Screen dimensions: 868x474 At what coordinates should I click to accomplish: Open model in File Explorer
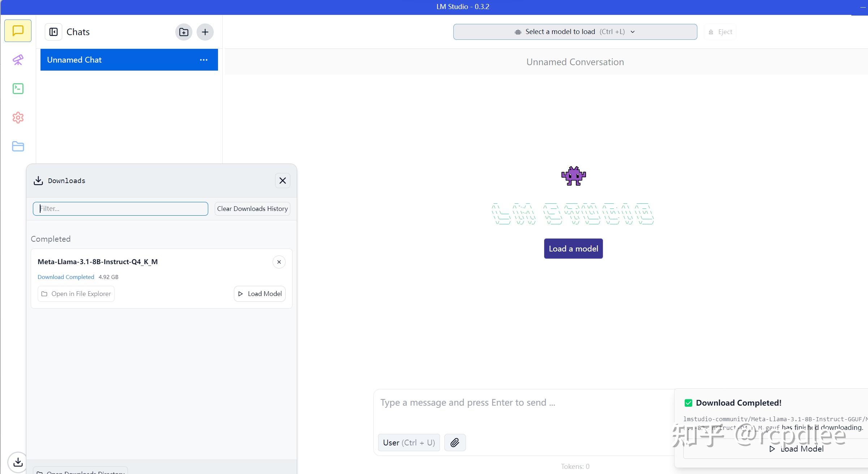tap(76, 294)
